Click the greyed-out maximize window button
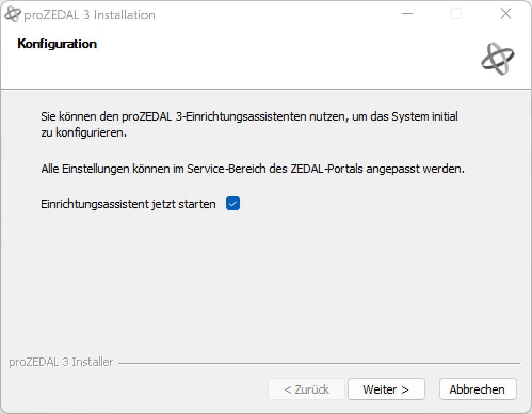532x414 pixels. point(456,14)
